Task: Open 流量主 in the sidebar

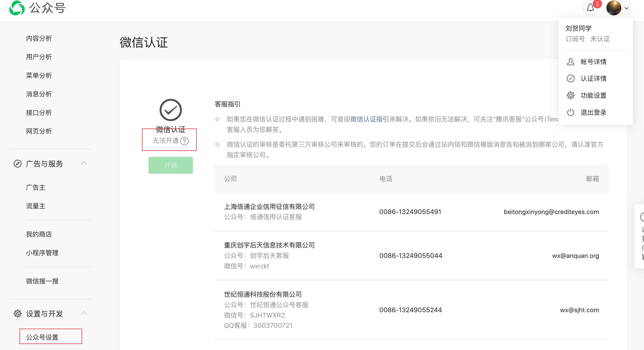Action: [36, 206]
